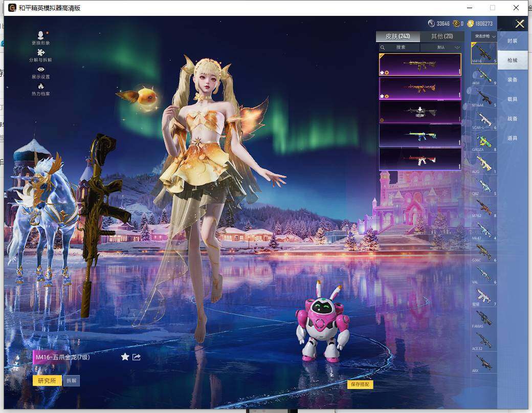The height and width of the screenshot is (413, 532).
Task: Click the M416-五爪金龙(7级) name label
Action: (x=62, y=357)
